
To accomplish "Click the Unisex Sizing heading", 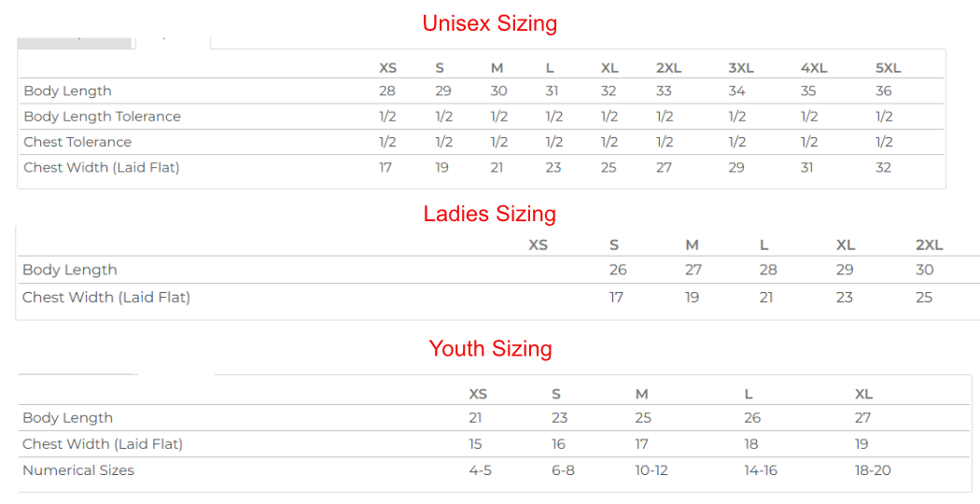I will pos(489,23).
